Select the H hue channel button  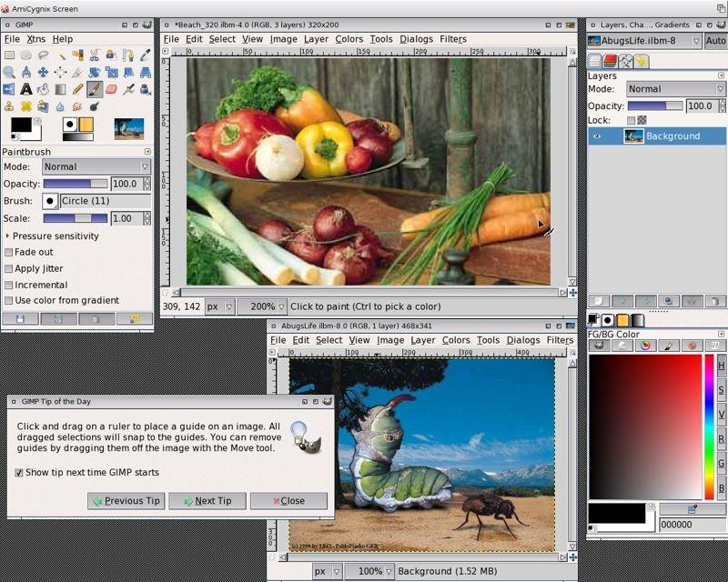point(721,366)
